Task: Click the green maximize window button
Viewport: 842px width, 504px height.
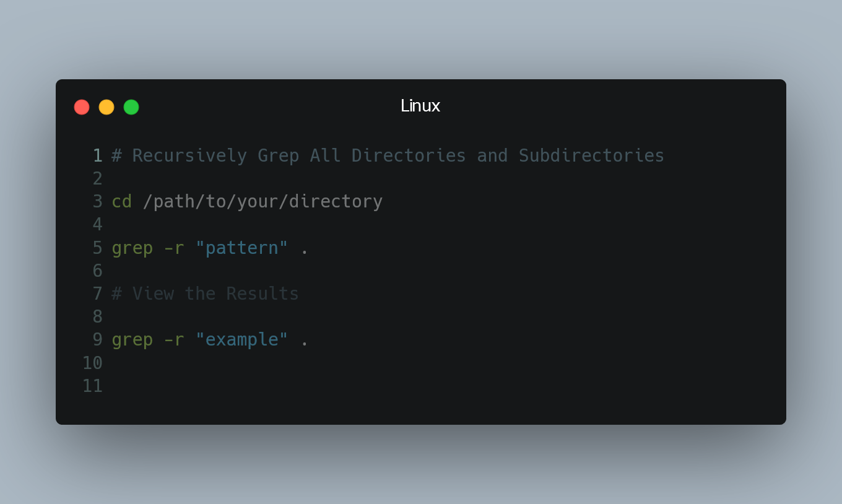Action: tap(131, 107)
